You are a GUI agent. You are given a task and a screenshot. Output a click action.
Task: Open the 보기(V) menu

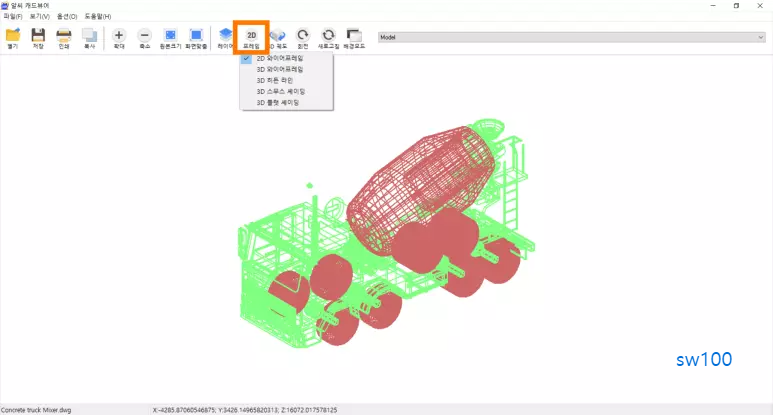[39, 16]
